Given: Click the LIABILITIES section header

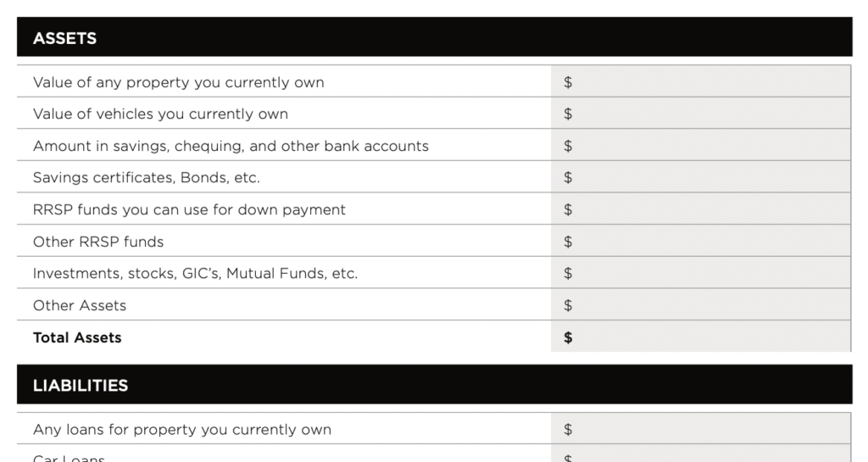Looking at the screenshot, I should 81,386.
